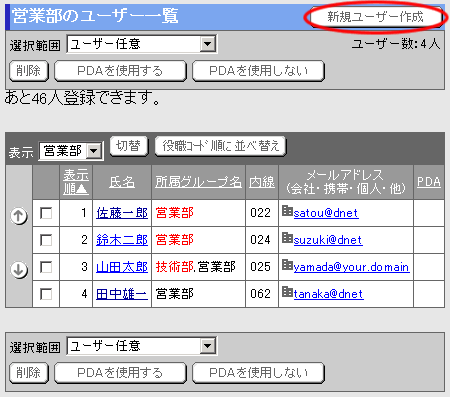The image size is (450, 397).
Task: Click the top PDAを使用する button
Action: tap(120, 71)
